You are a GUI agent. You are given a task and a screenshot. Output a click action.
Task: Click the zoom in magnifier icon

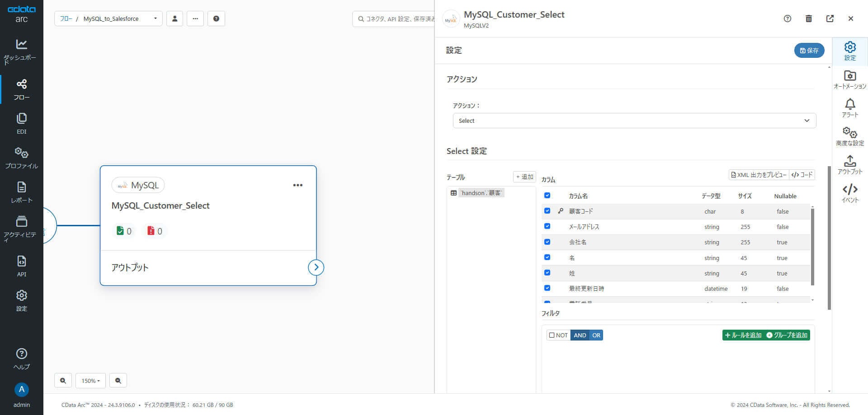tap(63, 381)
